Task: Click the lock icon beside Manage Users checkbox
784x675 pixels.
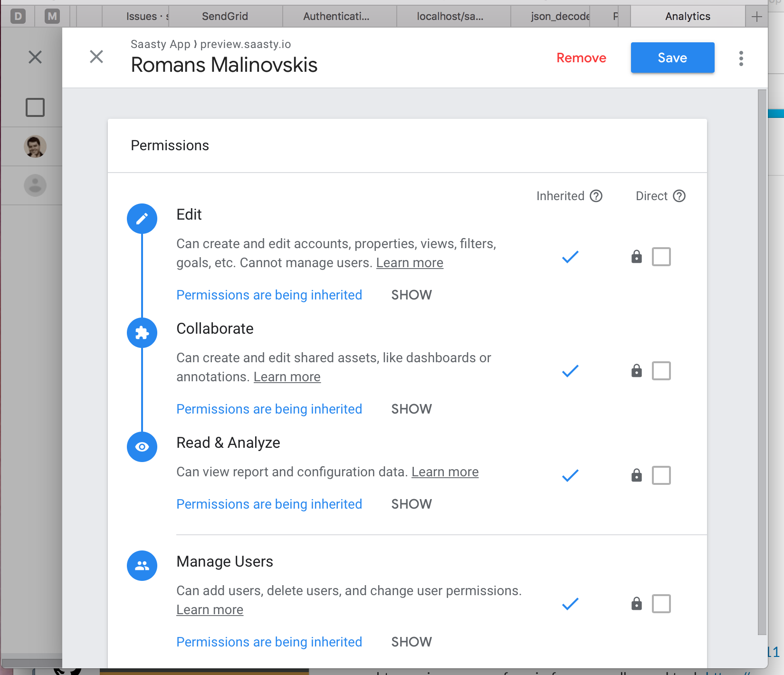Action: pos(637,604)
